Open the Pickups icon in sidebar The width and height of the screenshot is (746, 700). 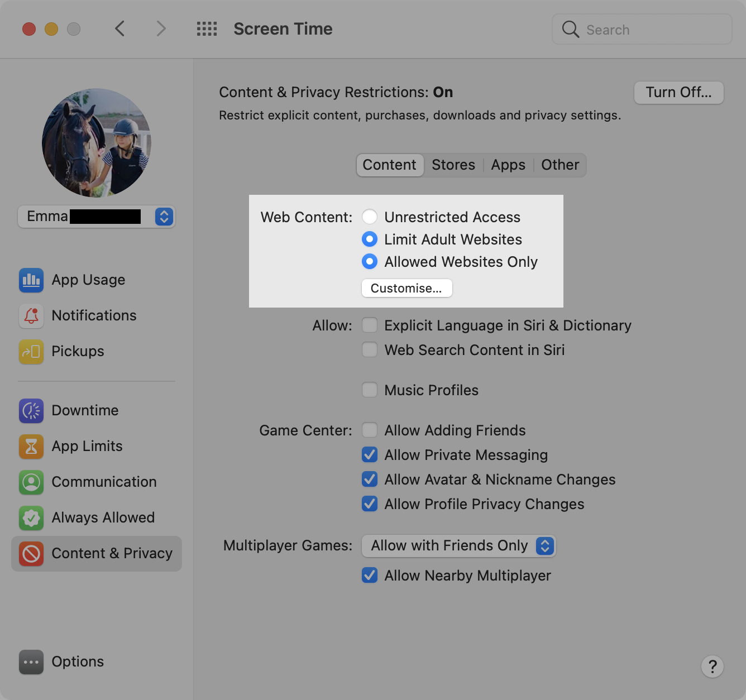point(31,351)
